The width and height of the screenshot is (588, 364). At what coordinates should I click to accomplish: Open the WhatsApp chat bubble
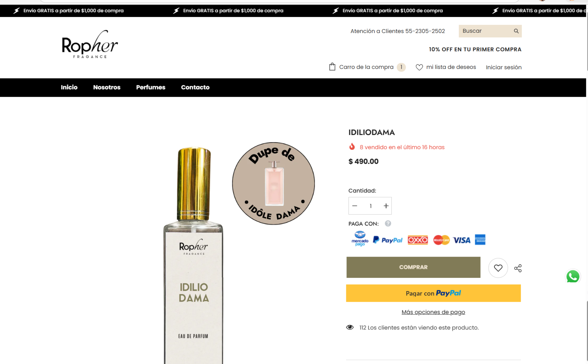tap(573, 276)
